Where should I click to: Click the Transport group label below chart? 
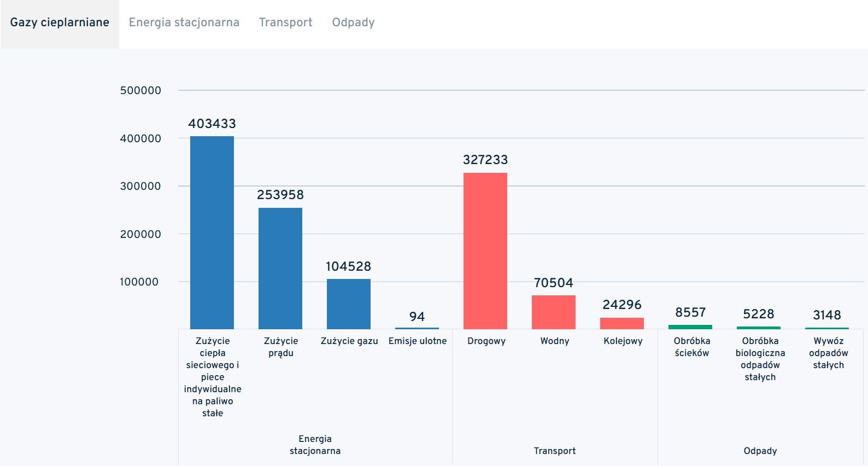pos(554,451)
